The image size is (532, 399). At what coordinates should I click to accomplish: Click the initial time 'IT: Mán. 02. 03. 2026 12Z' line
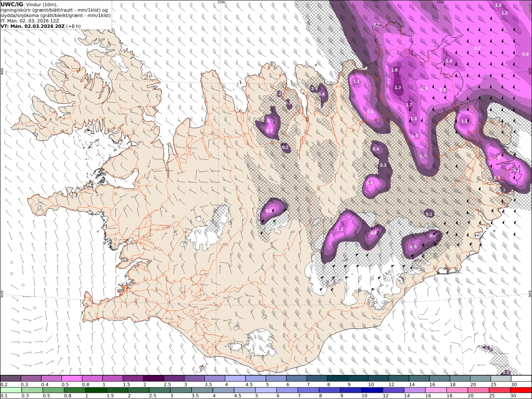click(29, 20)
